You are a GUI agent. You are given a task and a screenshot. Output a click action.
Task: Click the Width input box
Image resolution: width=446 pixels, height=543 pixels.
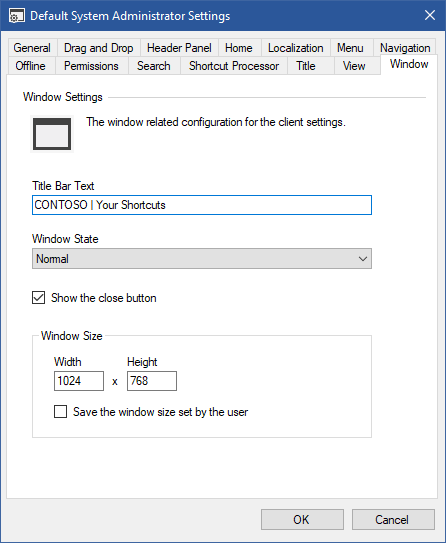coord(79,381)
